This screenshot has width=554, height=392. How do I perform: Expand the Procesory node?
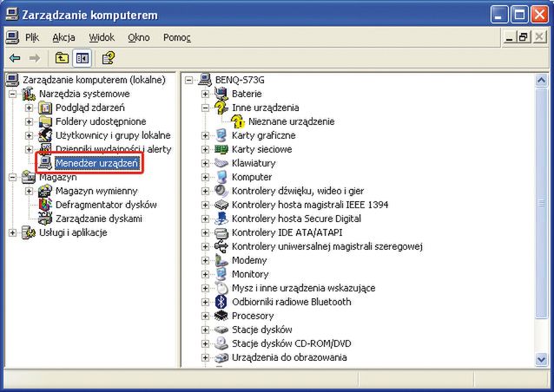[205, 316]
